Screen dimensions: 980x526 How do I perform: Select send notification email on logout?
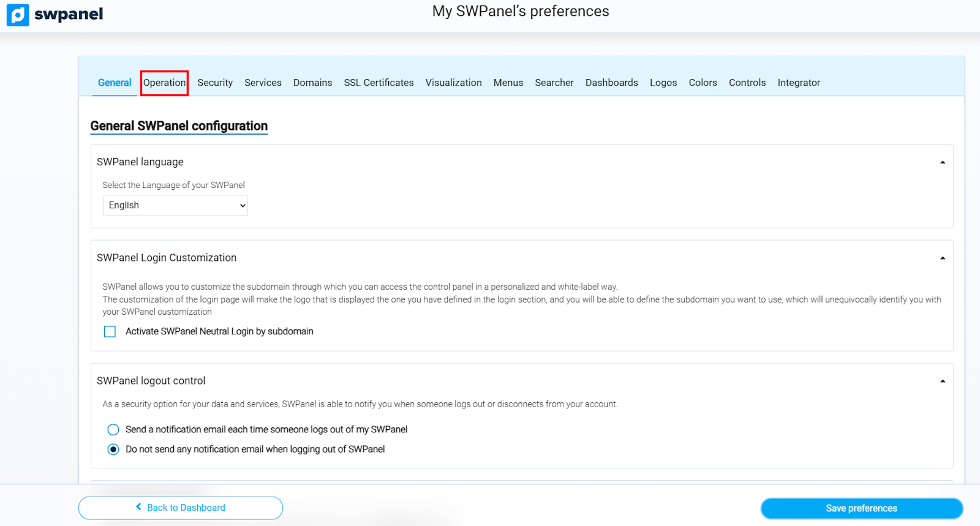tap(113, 430)
